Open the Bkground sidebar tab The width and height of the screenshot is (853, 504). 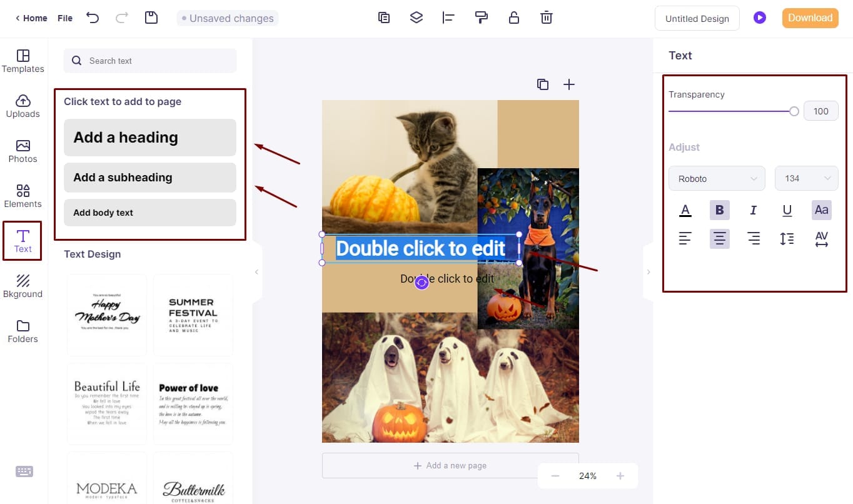click(23, 286)
